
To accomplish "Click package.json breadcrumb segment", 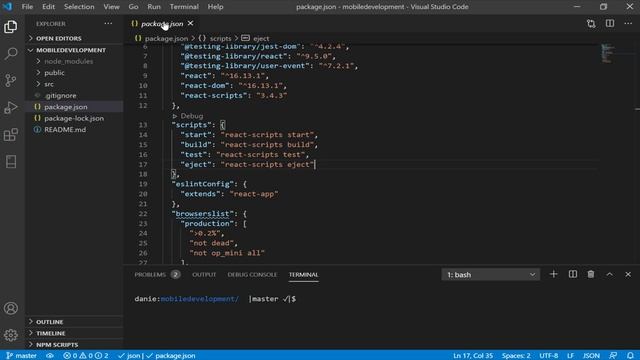I will click(161, 38).
